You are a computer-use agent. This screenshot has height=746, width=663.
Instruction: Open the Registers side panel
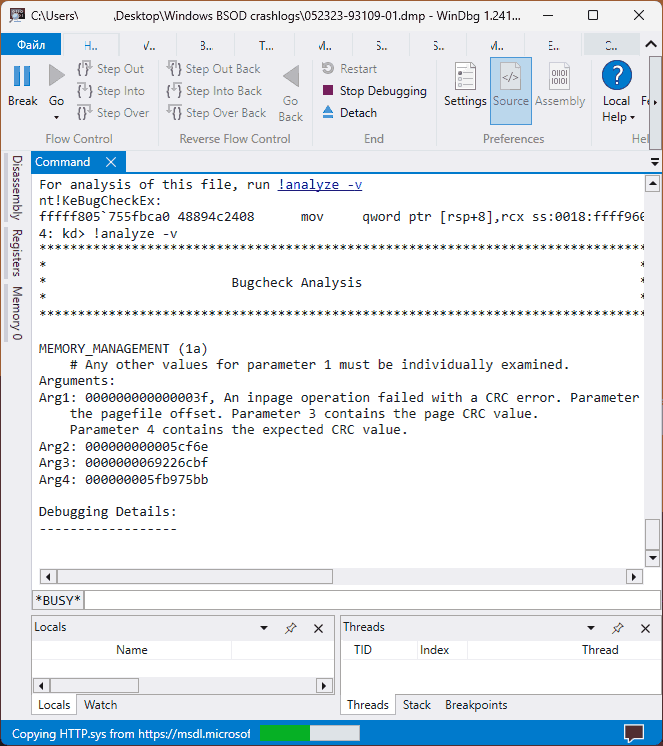pos(17,253)
